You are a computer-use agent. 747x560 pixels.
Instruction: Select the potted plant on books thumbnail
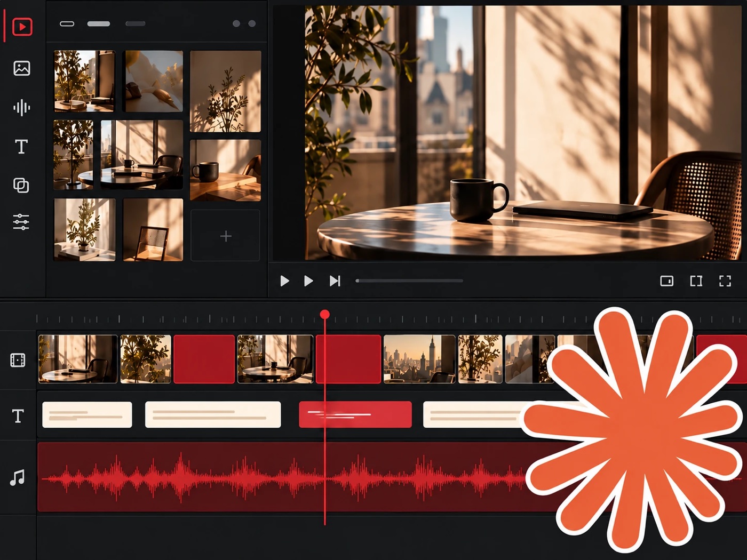point(84,230)
